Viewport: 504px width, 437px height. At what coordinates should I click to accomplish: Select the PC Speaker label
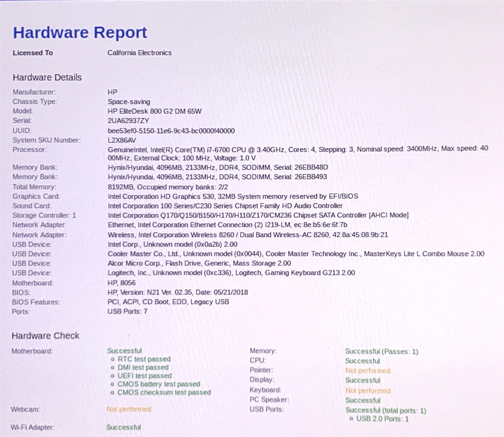pos(269,400)
